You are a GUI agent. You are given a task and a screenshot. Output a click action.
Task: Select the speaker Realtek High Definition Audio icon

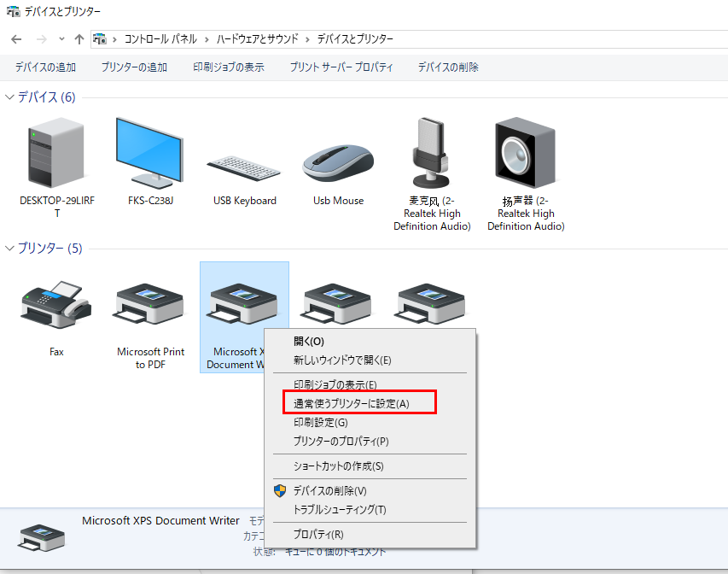click(x=525, y=152)
